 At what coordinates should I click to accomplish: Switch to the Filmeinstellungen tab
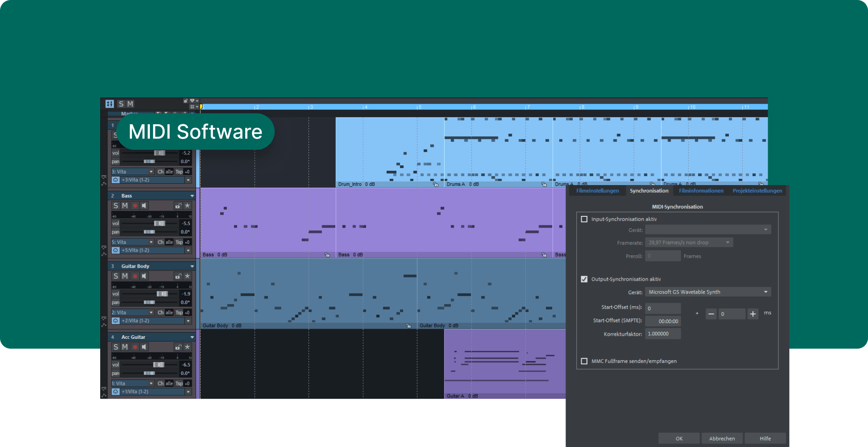(597, 191)
